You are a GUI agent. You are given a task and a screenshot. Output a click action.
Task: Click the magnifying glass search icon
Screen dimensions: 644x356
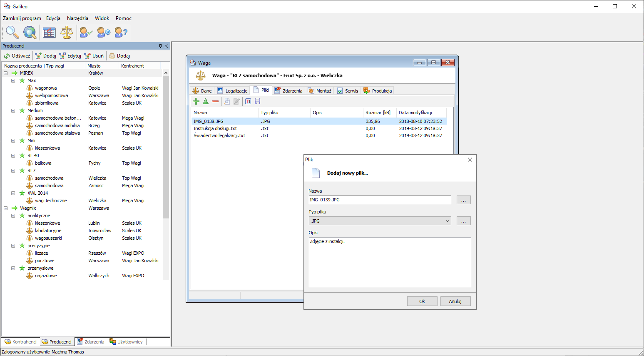pos(12,32)
